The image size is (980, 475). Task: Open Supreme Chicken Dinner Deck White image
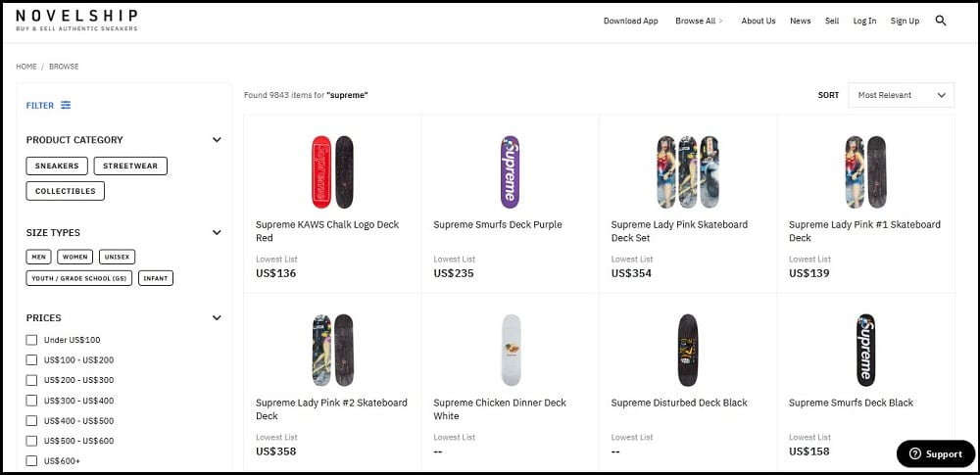511,350
